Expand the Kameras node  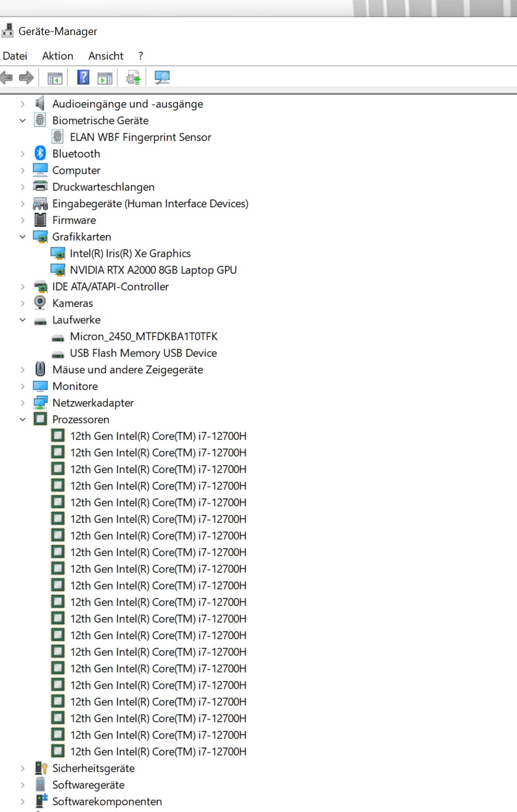[23, 303]
